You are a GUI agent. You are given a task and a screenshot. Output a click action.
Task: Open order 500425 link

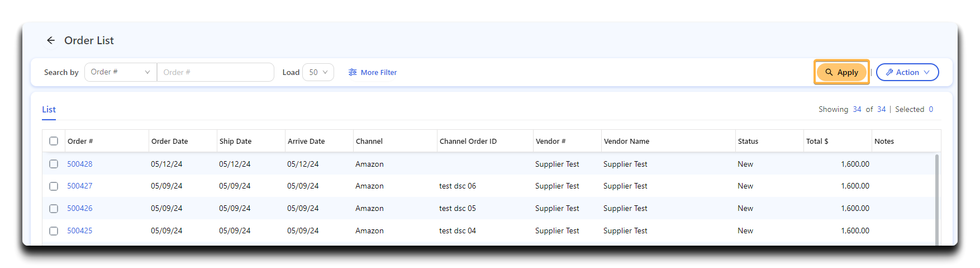pyautogui.click(x=80, y=231)
